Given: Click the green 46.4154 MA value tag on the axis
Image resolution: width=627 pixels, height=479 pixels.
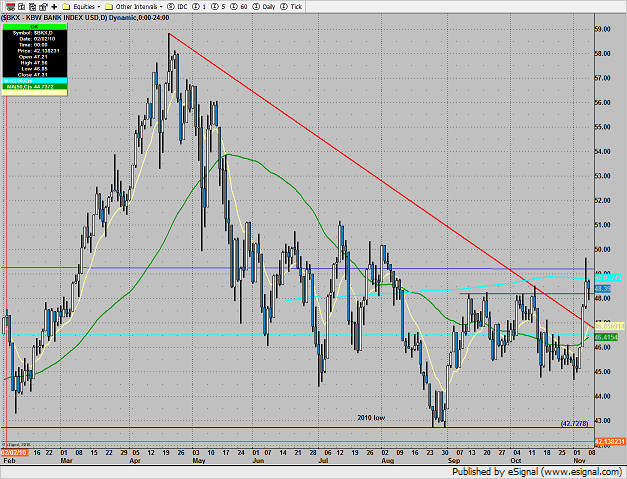Looking at the screenshot, I should pyautogui.click(x=607, y=337).
